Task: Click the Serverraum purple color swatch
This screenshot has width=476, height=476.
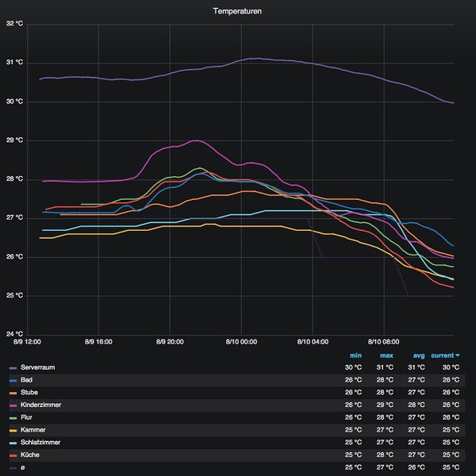Action: (x=13, y=368)
